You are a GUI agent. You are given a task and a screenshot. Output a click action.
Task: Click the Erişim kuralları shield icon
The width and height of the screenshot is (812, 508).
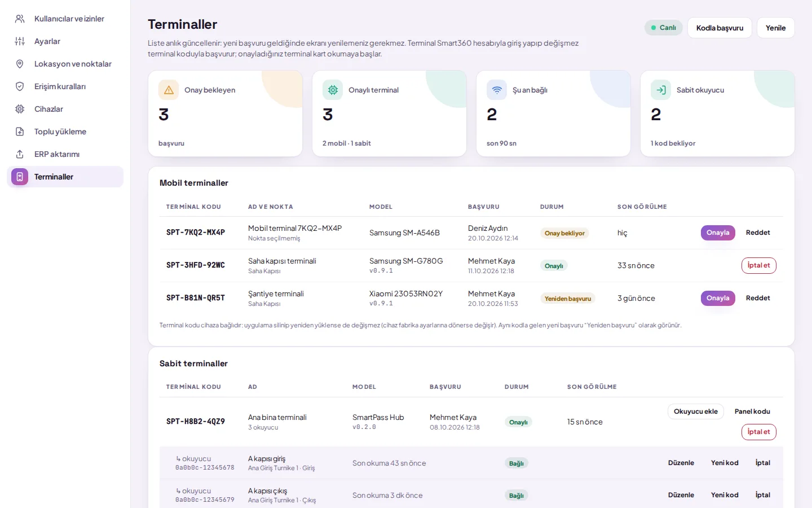20,86
